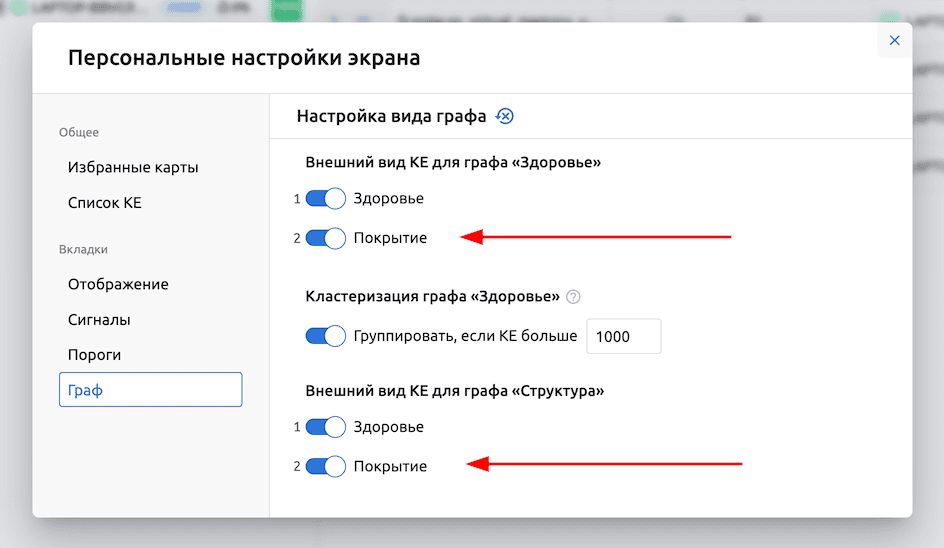Open the «Избранные карты» section
944x548 pixels.
[133, 167]
